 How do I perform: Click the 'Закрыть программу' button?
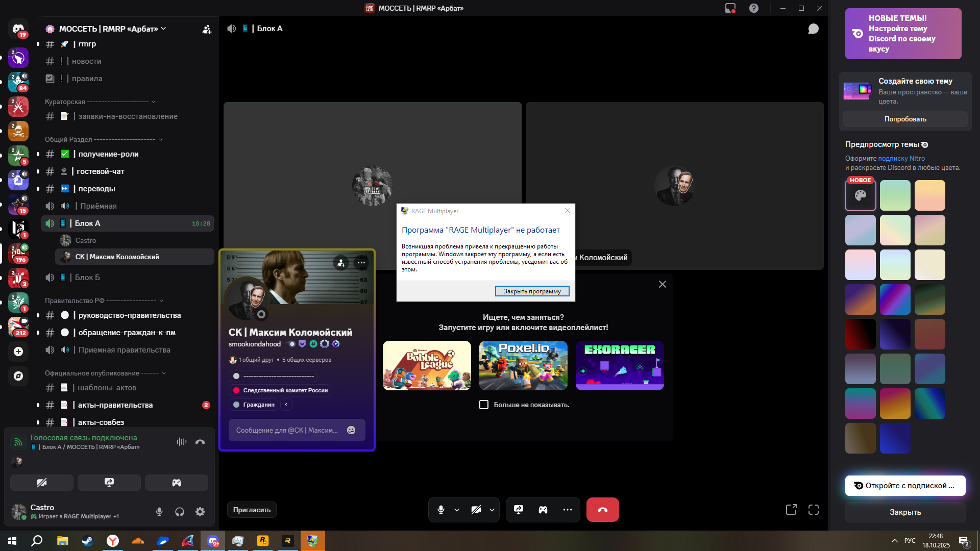[532, 291]
